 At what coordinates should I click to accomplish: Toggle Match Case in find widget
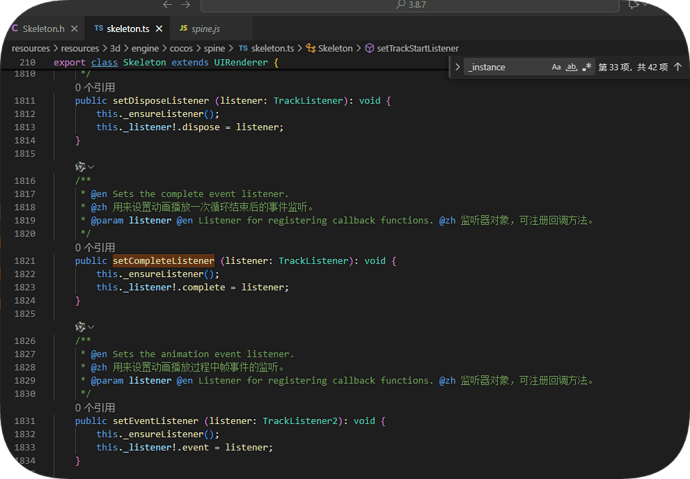point(556,67)
